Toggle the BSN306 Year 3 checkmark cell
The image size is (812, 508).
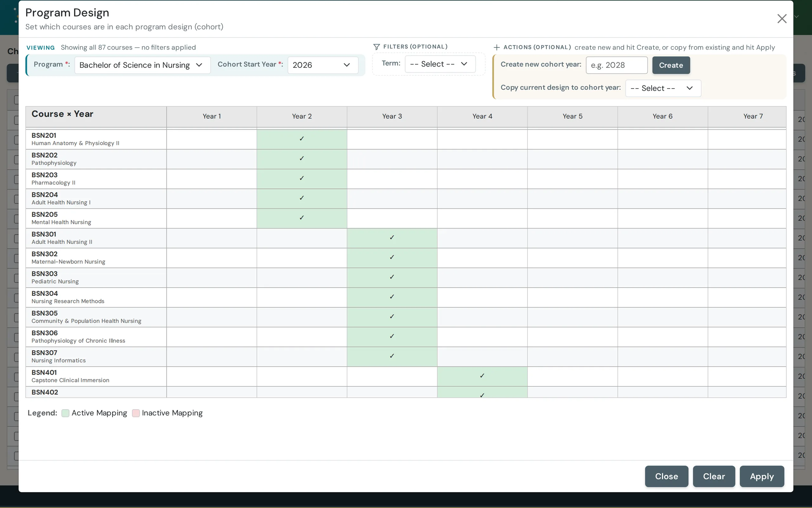coord(392,337)
